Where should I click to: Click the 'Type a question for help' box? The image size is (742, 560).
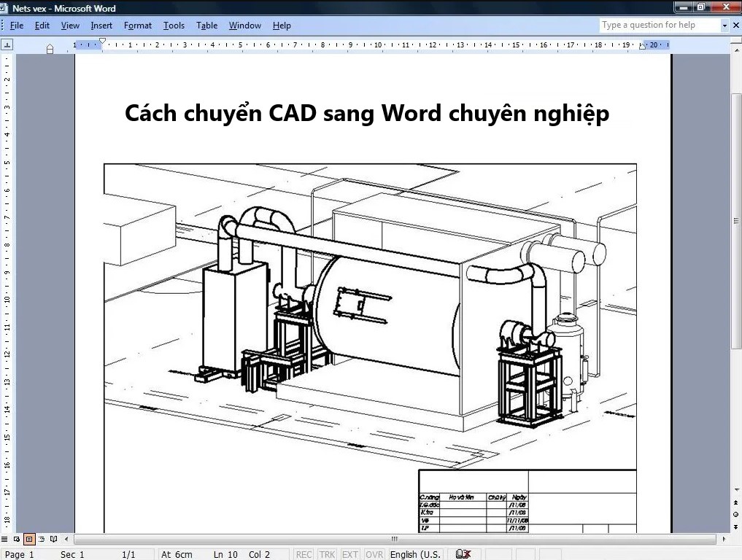pyautogui.click(x=660, y=25)
